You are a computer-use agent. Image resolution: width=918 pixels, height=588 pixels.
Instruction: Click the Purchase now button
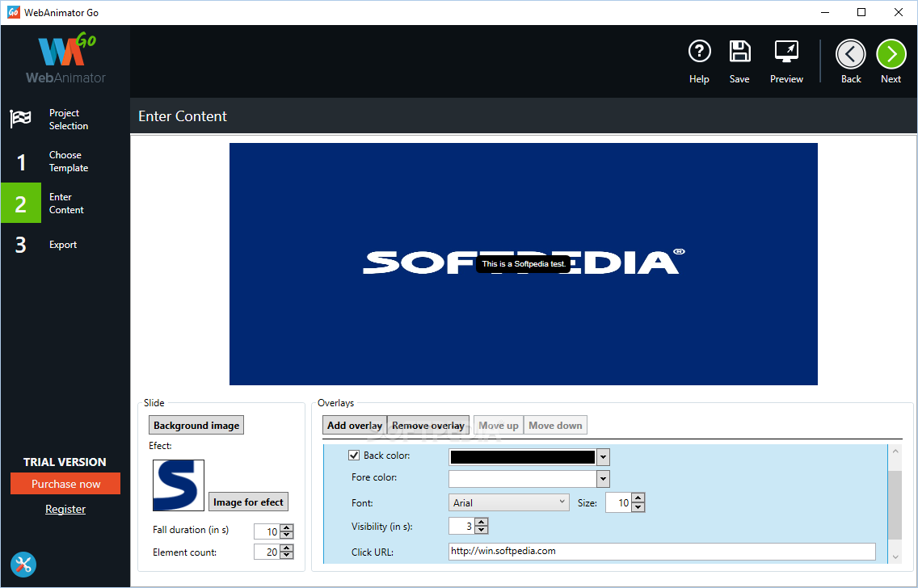(65, 484)
